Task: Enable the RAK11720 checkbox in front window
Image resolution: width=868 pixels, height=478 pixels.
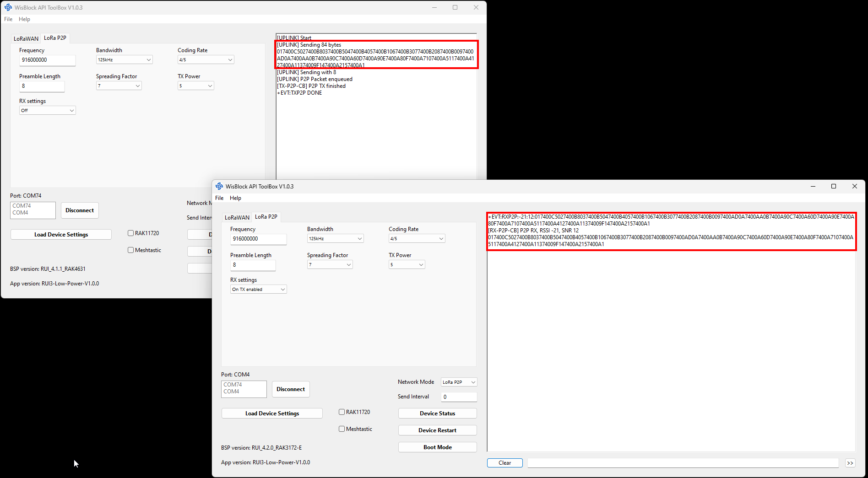Action: (x=342, y=412)
